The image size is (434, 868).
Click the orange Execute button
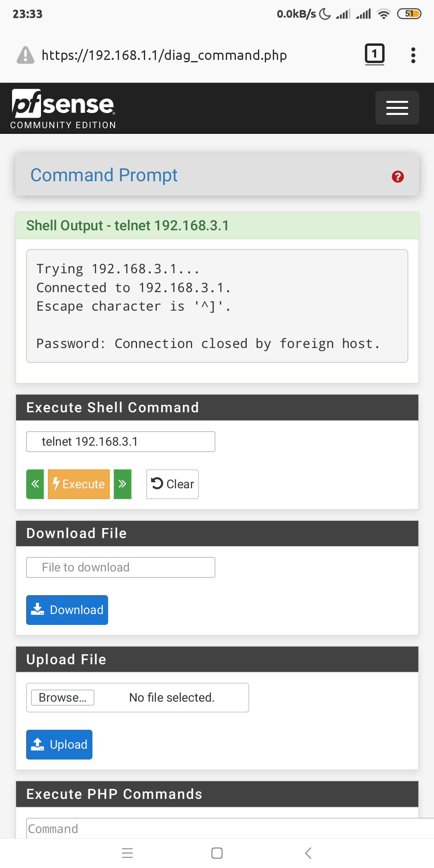[79, 484]
